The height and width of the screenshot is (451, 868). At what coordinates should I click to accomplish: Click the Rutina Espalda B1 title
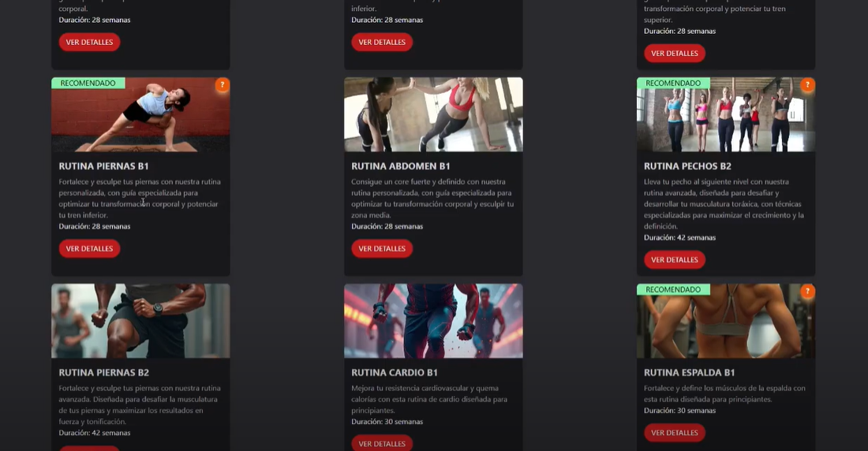[689, 372]
